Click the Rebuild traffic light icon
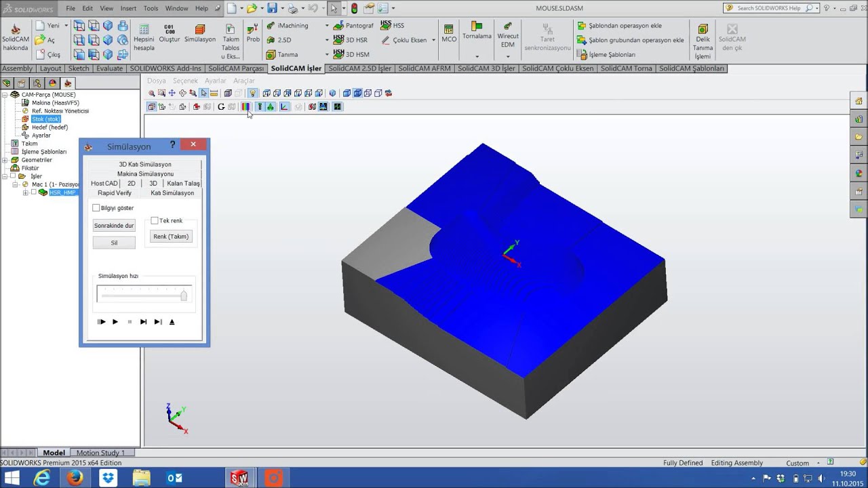Viewport: 868px width, 488px height. point(354,8)
